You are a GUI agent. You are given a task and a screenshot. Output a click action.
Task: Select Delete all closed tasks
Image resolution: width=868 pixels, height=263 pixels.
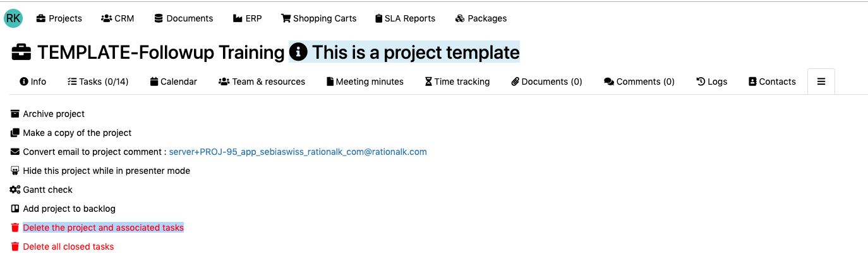click(68, 247)
